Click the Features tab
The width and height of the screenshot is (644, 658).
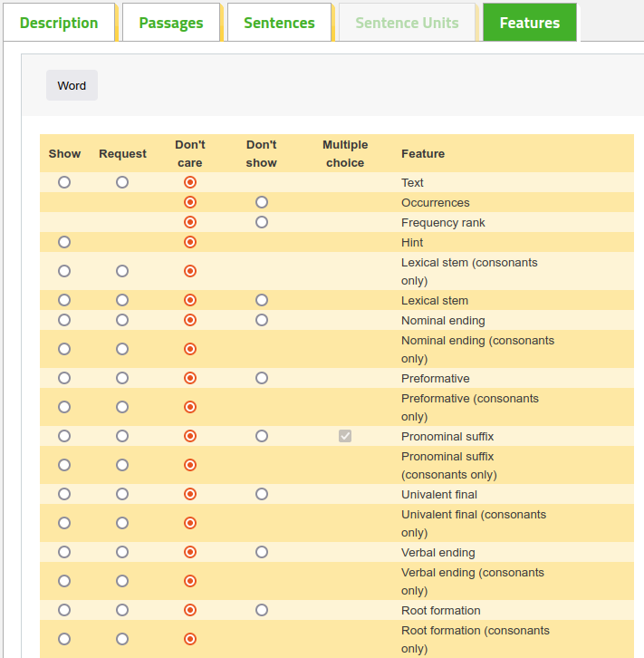click(530, 23)
